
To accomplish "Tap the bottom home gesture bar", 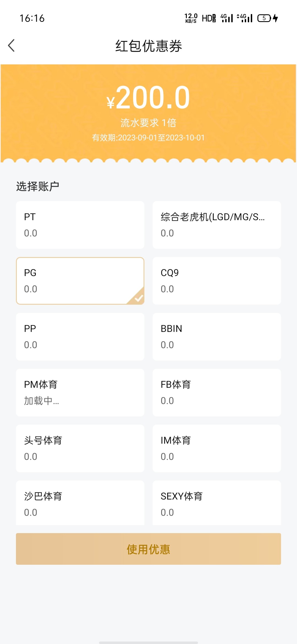I will tap(148, 642).
